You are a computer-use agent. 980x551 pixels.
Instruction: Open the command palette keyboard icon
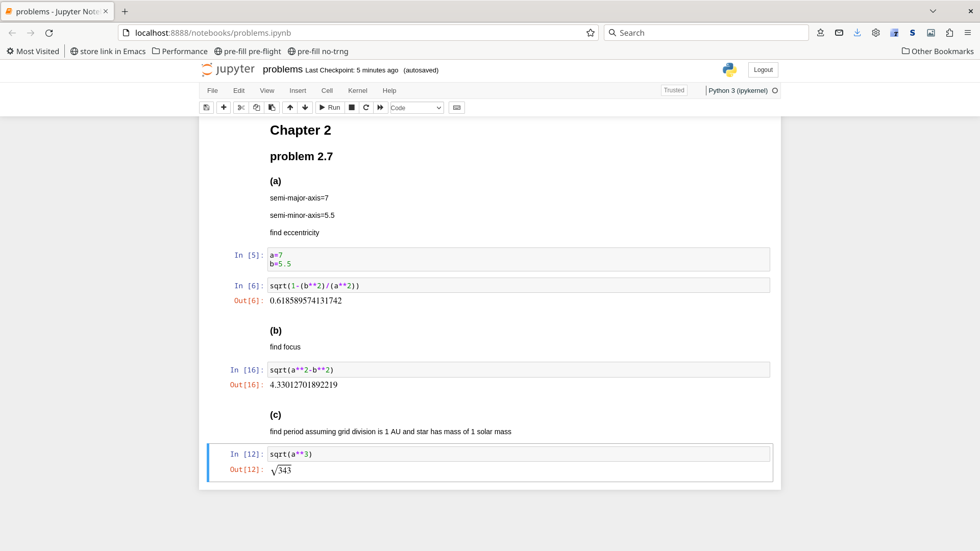(457, 108)
